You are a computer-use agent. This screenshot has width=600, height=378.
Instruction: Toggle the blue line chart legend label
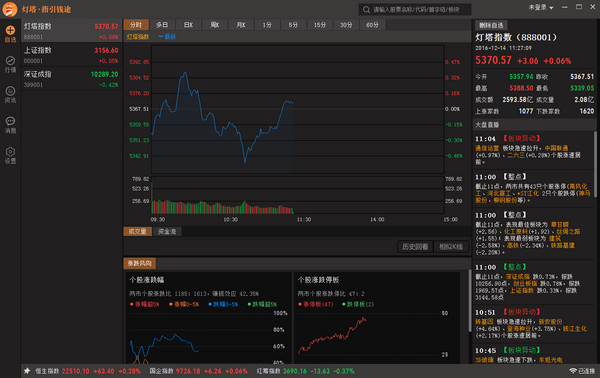coord(167,37)
